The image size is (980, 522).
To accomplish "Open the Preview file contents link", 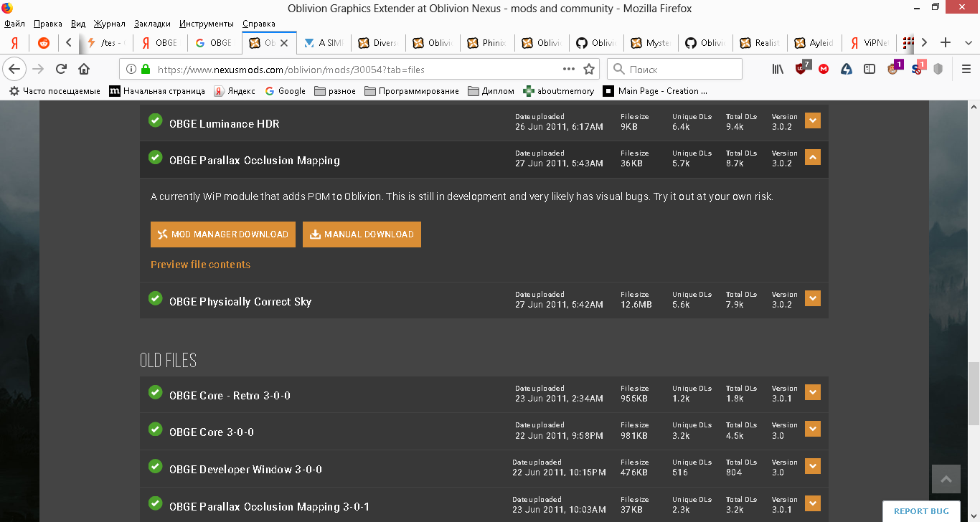I will [200, 265].
